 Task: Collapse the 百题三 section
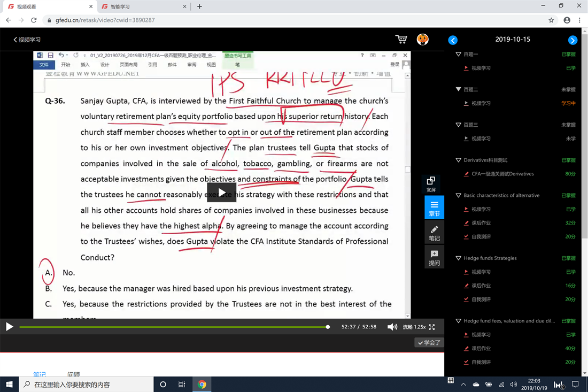[458, 125]
